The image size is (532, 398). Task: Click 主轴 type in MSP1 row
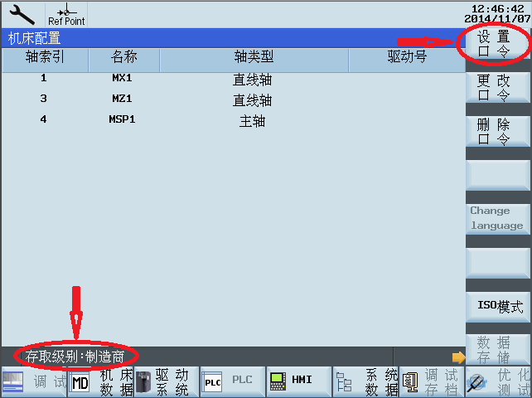click(x=253, y=121)
